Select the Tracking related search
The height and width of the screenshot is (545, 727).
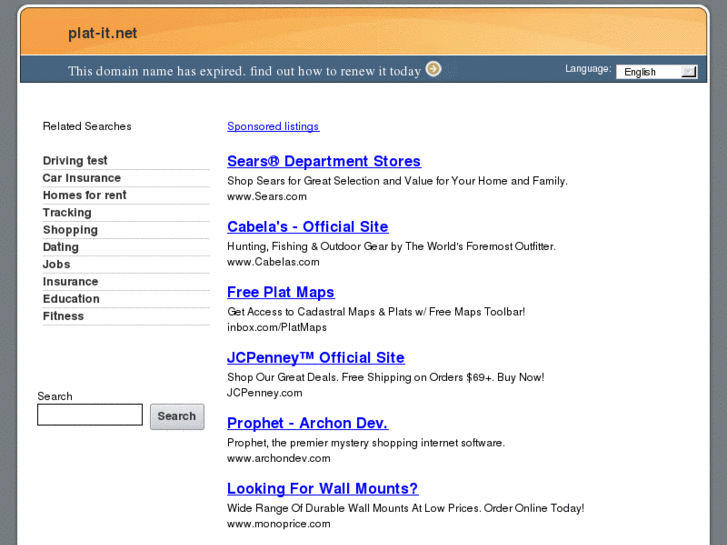click(x=67, y=212)
